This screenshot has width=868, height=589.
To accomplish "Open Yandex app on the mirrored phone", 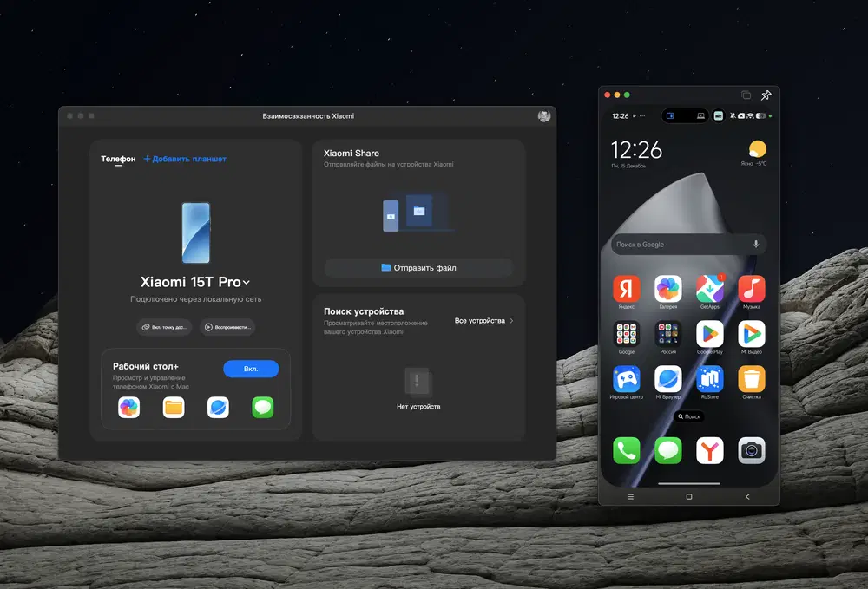I will coord(626,289).
